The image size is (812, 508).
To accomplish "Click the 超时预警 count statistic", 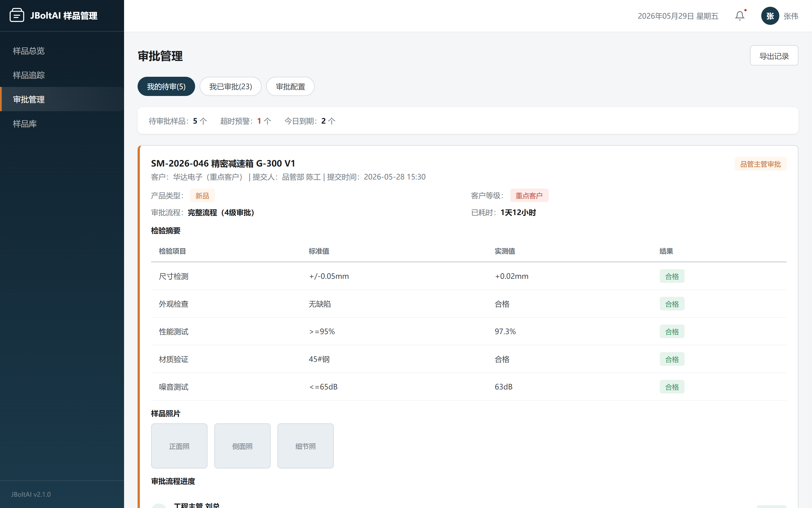I will [246, 121].
